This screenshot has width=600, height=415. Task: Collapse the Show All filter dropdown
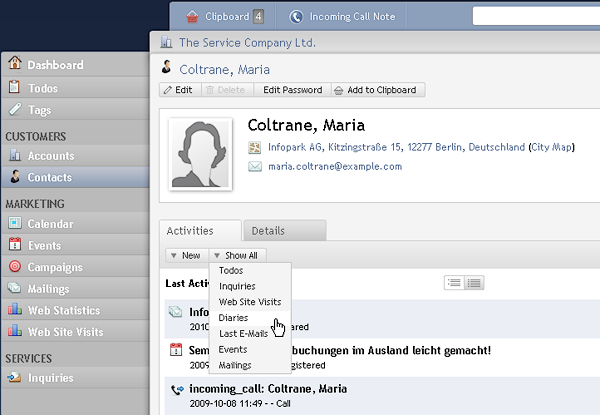[x=238, y=255]
